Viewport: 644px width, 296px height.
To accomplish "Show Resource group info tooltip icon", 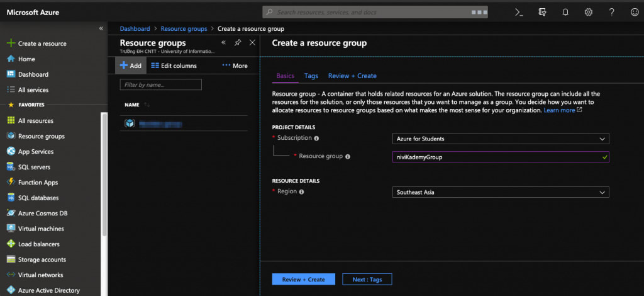I will (347, 157).
